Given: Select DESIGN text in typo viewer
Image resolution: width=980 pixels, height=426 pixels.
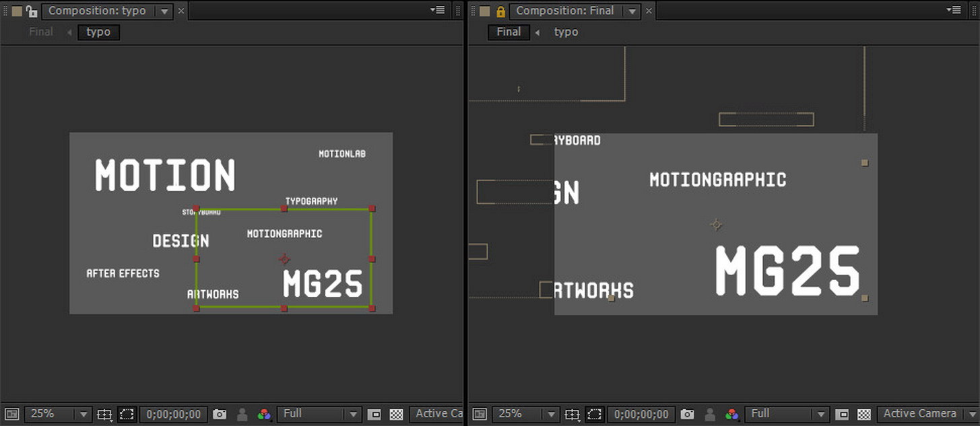Looking at the screenshot, I should pyautogui.click(x=181, y=240).
